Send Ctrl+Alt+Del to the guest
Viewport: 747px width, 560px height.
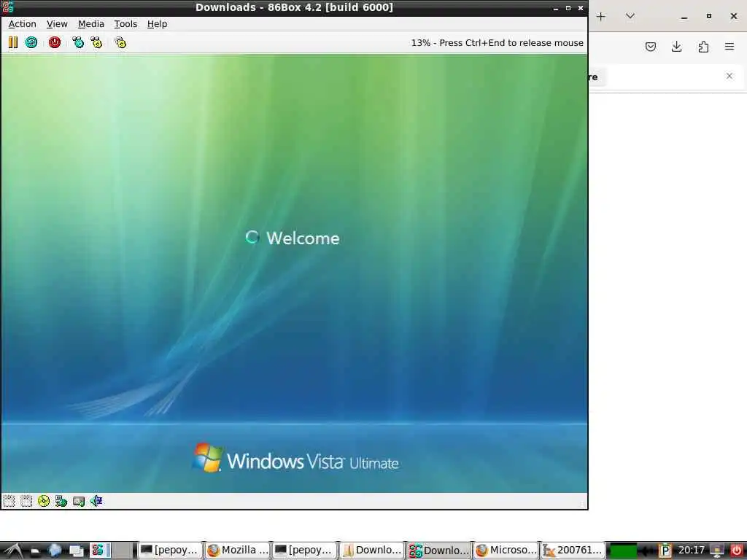77,42
